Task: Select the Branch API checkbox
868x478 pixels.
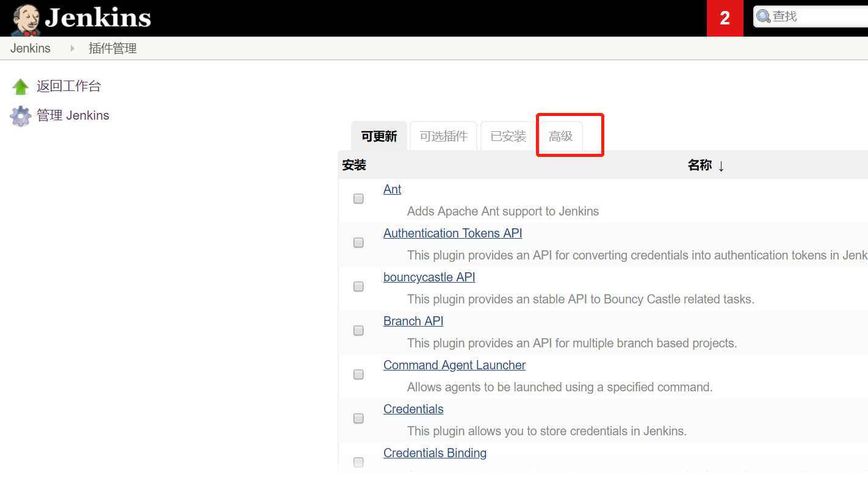Action: (x=359, y=330)
